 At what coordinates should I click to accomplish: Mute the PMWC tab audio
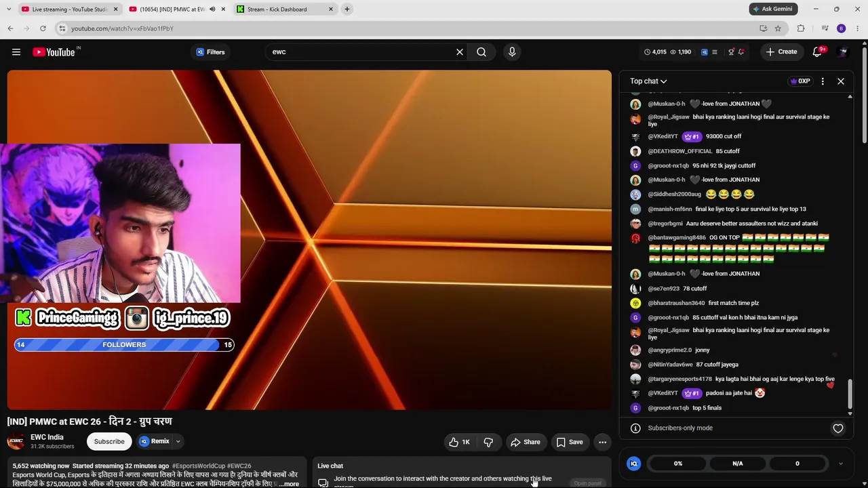[212, 9]
